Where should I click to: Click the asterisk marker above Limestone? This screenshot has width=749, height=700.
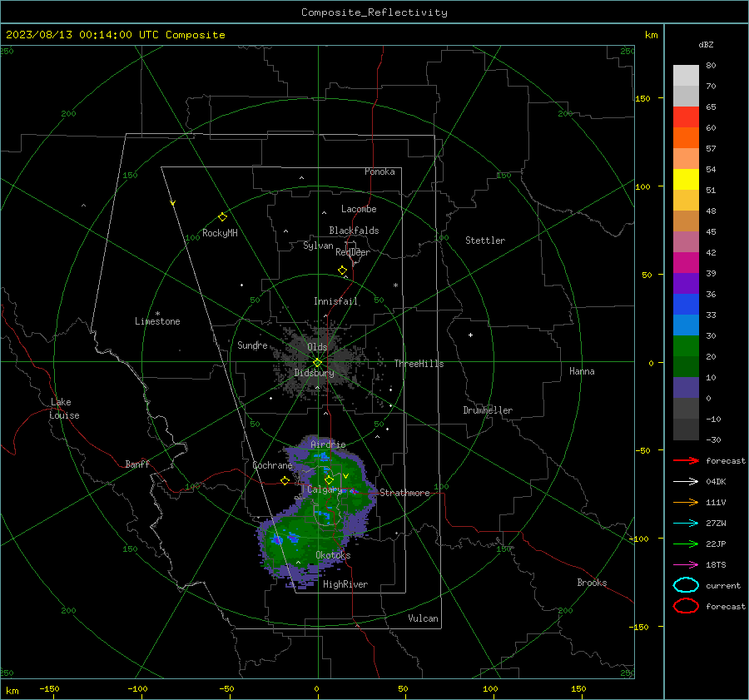click(x=157, y=314)
